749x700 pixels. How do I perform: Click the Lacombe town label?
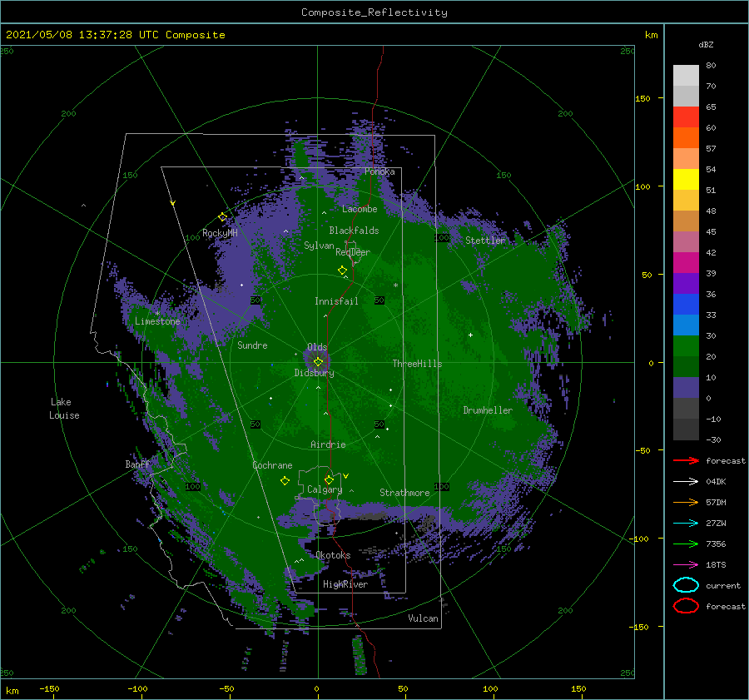(x=360, y=209)
